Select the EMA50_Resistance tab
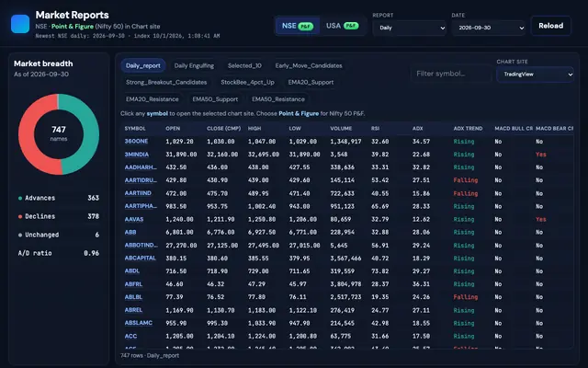 277,99
